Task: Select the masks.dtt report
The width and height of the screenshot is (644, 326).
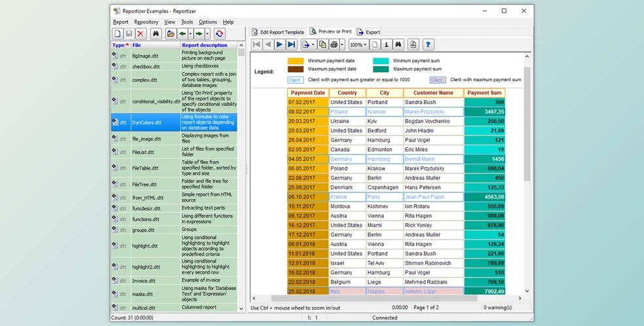Action: coord(174,294)
